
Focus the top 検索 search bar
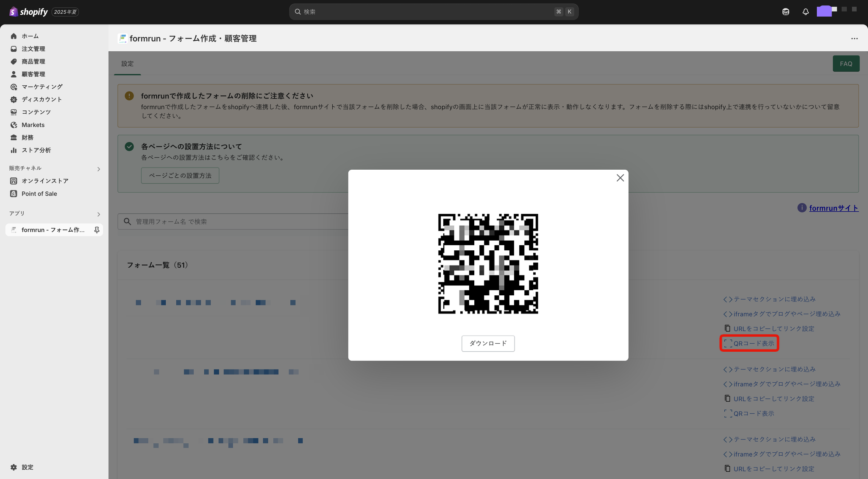coord(434,12)
